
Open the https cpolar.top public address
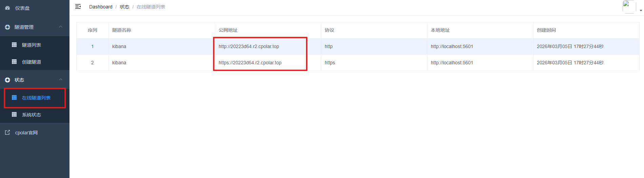(x=250, y=63)
